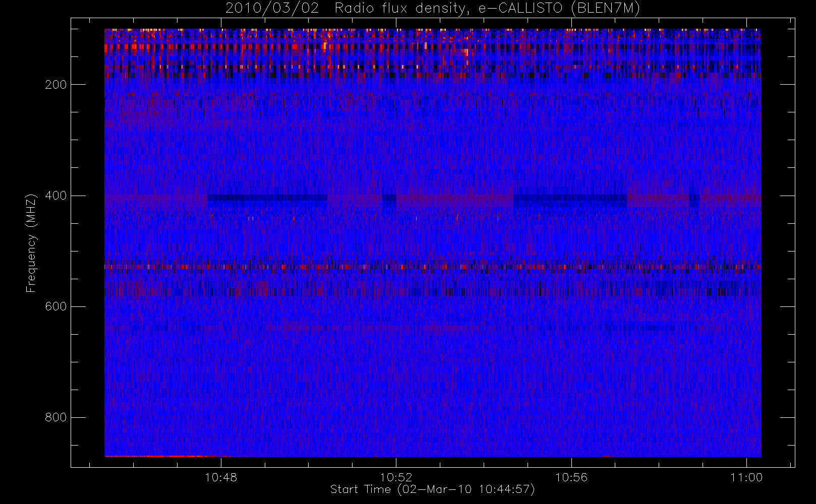Click the 'Frequency (MHz)' axis label
The width and height of the screenshot is (816, 504).
coord(31,243)
